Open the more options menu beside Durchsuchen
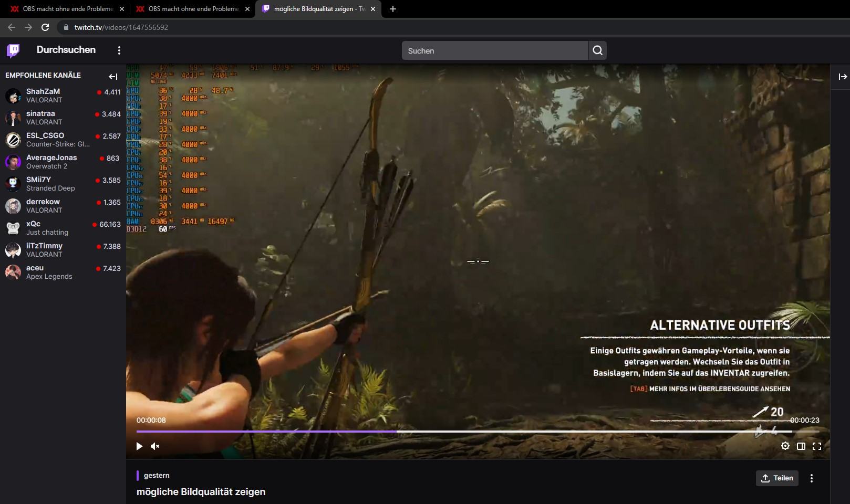This screenshot has width=850, height=504. pyautogui.click(x=119, y=50)
